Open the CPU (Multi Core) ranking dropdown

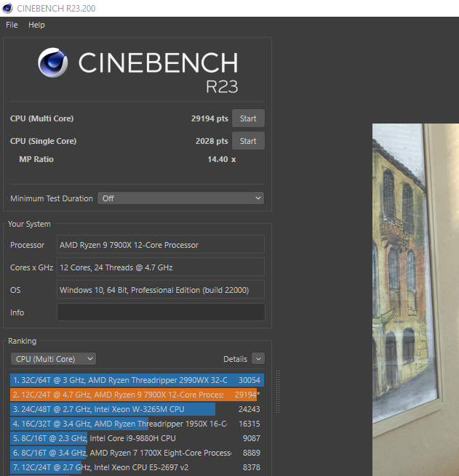(53, 359)
